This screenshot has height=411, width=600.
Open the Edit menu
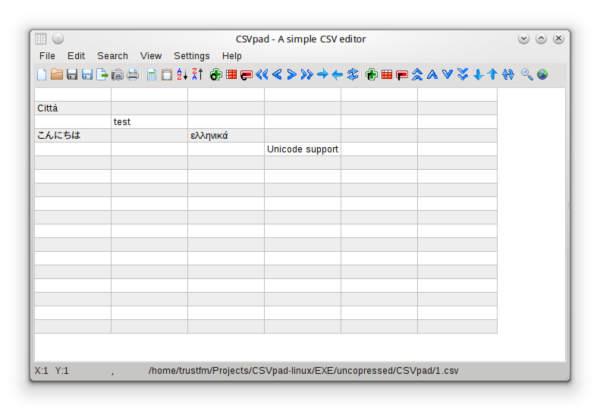coord(76,56)
